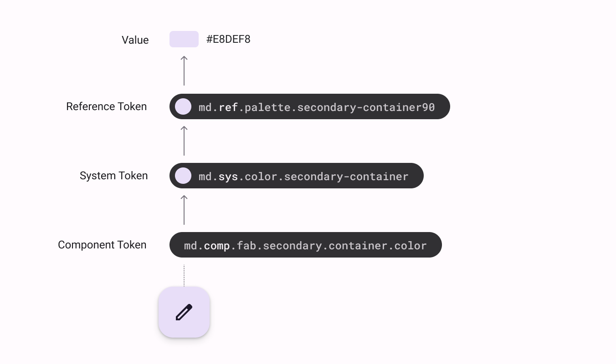Click the "Reference Token" label
The image size is (616, 364).
[107, 106]
